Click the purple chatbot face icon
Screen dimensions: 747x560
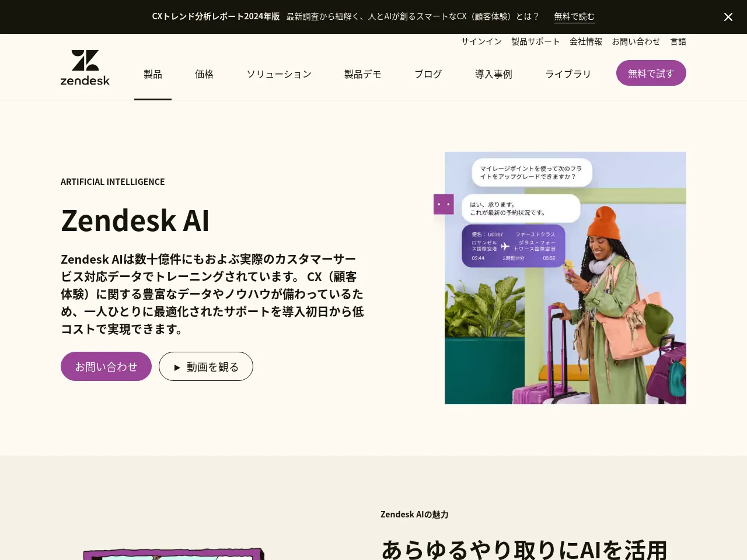coord(444,204)
